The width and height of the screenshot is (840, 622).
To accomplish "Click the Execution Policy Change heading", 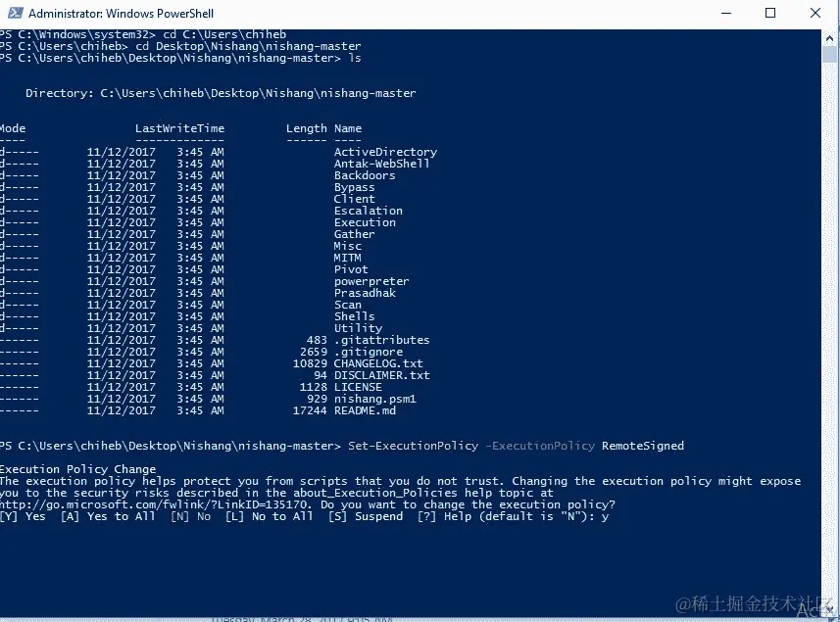I will (77, 469).
